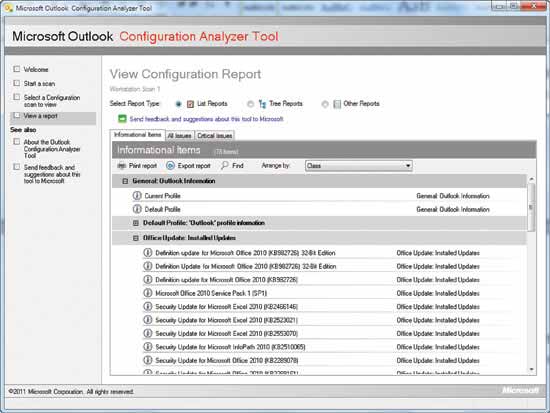Click Send feedback link above the tabs
Image resolution: width=550 pixels, height=413 pixels.
(206, 119)
